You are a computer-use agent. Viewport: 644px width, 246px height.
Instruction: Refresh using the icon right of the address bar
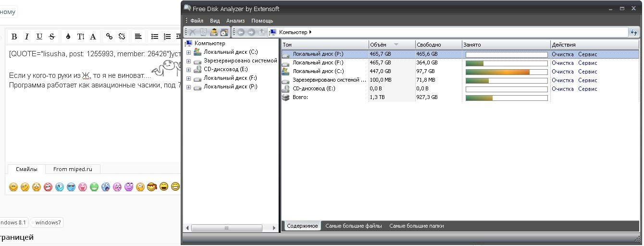click(634, 32)
